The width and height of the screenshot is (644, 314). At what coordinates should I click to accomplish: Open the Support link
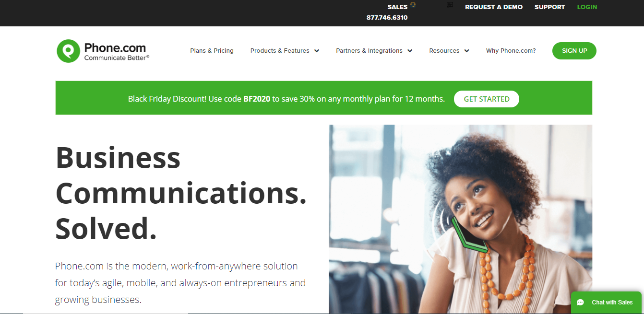pyautogui.click(x=549, y=7)
